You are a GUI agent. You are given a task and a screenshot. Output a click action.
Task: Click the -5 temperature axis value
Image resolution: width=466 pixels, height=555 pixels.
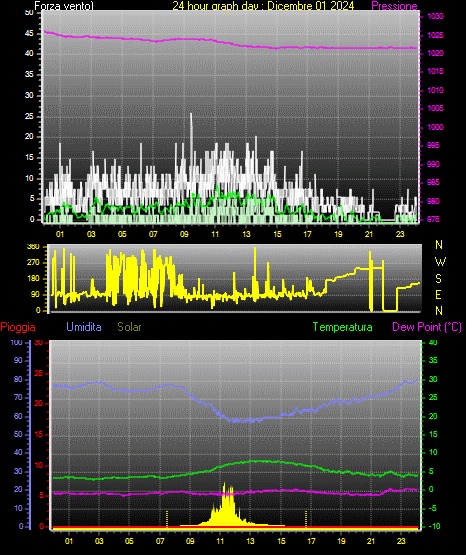pos(433,508)
